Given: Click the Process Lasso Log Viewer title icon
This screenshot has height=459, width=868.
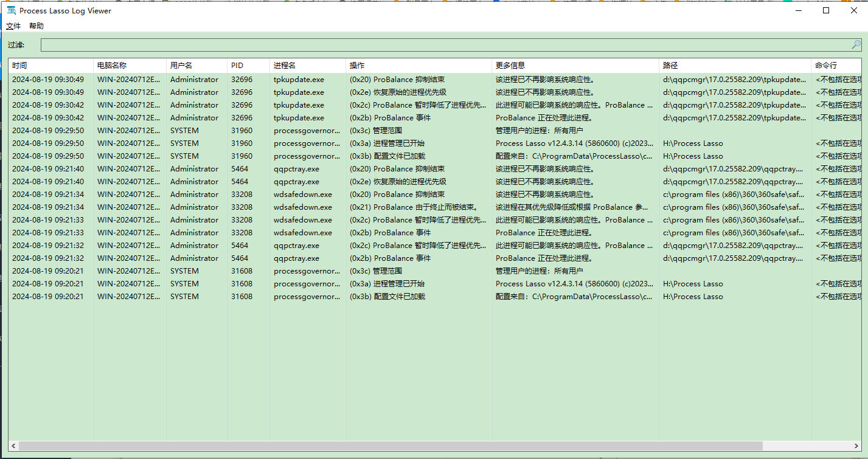Looking at the screenshot, I should [x=11, y=10].
